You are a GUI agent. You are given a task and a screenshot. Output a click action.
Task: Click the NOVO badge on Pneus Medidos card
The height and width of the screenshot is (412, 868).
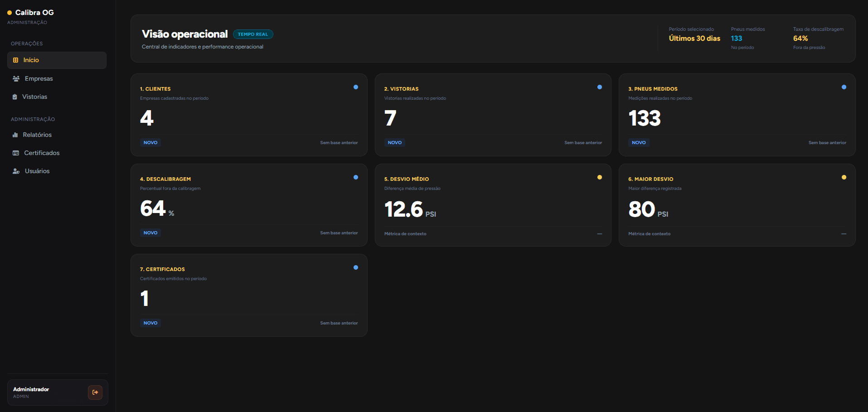tap(639, 143)
